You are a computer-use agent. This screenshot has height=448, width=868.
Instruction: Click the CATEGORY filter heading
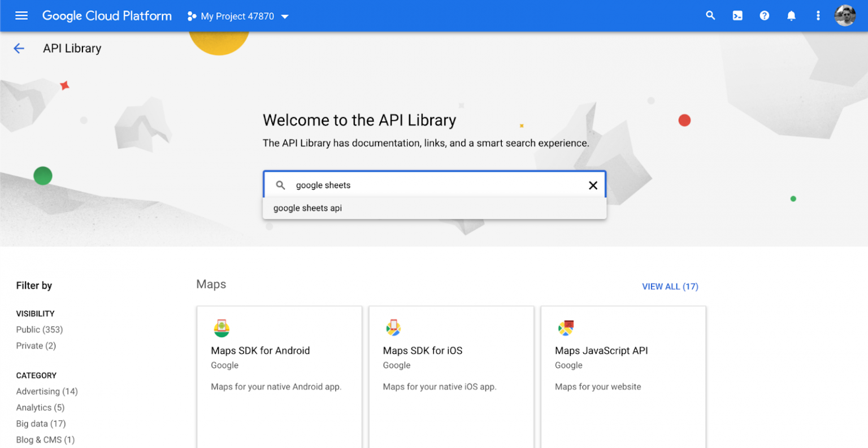[x=36, y=375]
